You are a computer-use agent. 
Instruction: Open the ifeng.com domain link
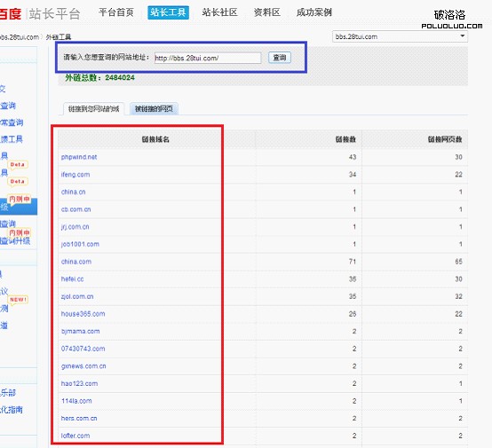tap(75, 174)
